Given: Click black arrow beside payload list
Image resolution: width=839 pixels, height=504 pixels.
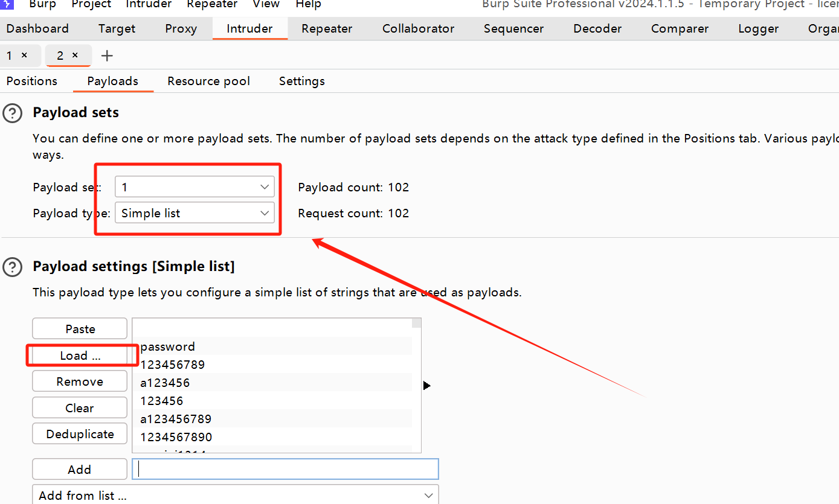Looking at the screenshot, I should pyautogui.click(x=427, y=385).
